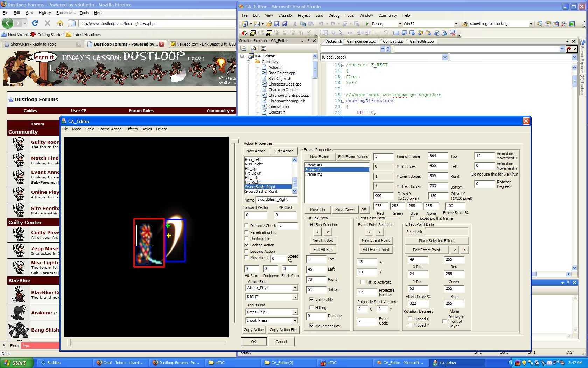
Task: Solution Explorer Properties toolbar icon
Action: coord(244,48)
